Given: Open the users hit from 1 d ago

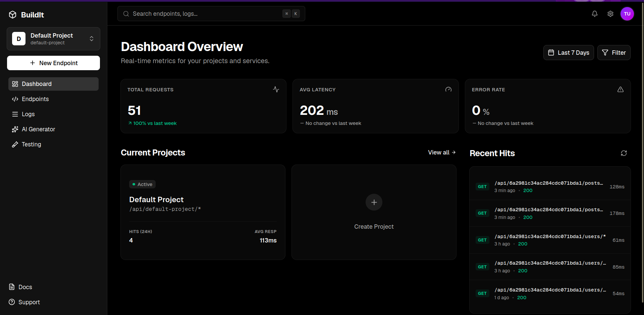Looking at the screenshot, I should pos(550,294).
